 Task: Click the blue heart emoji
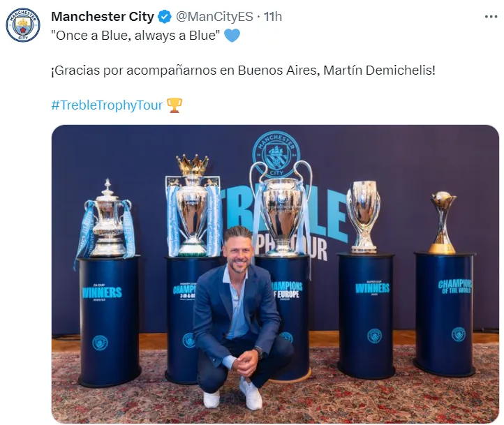(232, 36)
